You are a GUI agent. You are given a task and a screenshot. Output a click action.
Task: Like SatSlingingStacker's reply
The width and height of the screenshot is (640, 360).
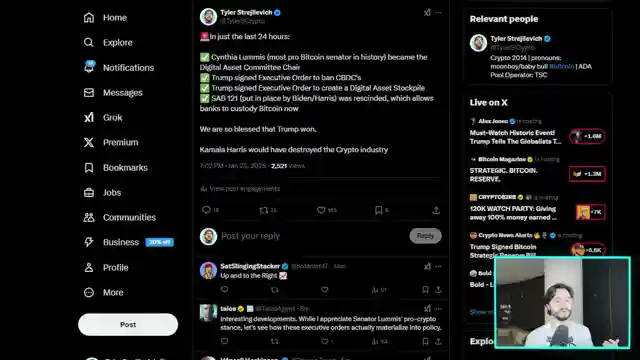tap(324, 289)
